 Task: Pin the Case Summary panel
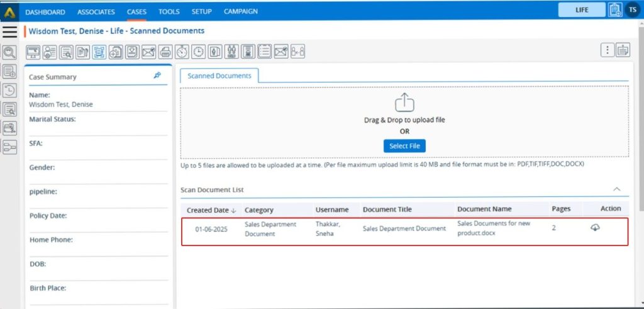(x=157, y=76)
